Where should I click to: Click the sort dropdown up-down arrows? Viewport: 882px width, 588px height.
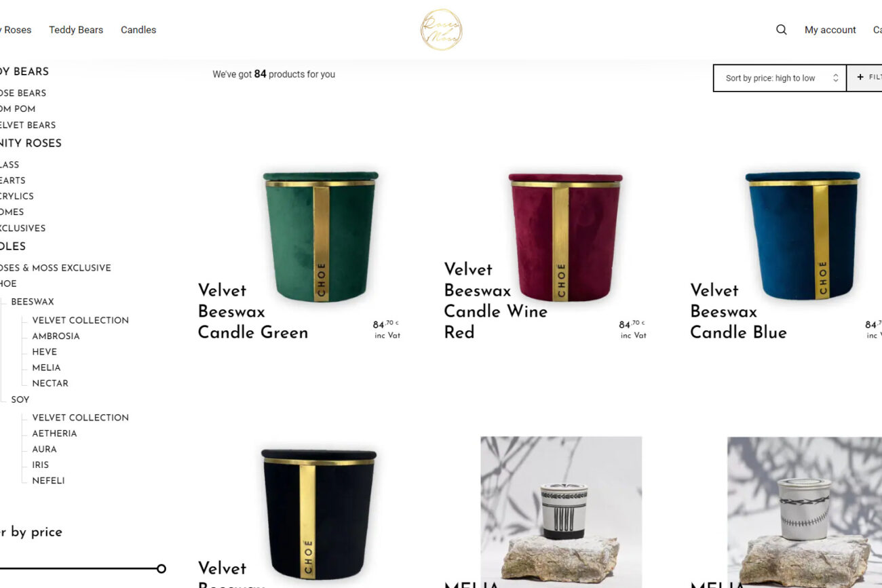[x=836, y=78]
